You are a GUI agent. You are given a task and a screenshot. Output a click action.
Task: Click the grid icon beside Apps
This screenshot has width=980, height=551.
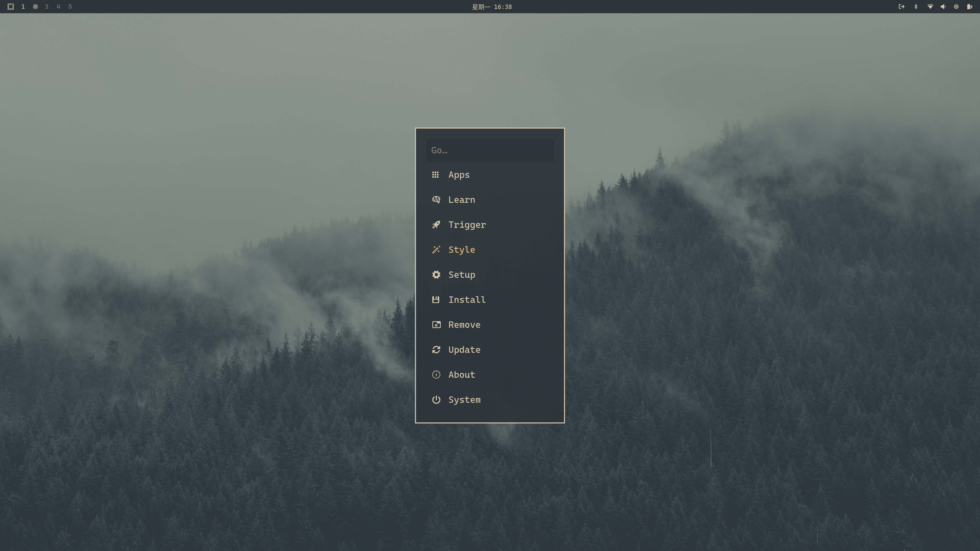point(436,174)
